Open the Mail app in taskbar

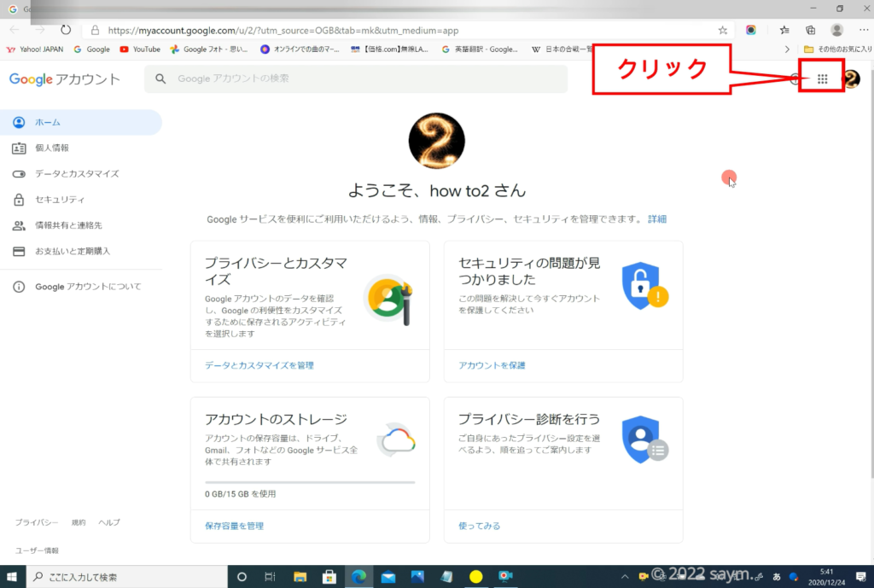click(x=388, y=577)
